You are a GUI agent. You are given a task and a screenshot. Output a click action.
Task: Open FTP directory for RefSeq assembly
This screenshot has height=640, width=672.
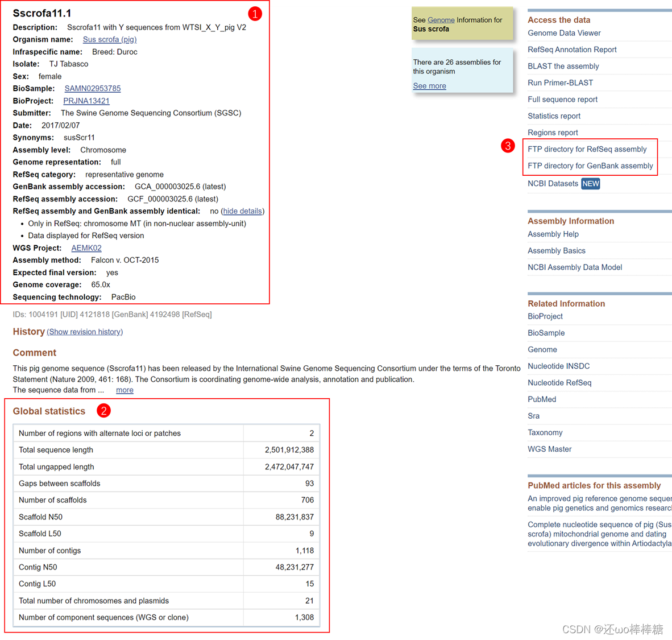pyautogui.click(x=587, y=149)
